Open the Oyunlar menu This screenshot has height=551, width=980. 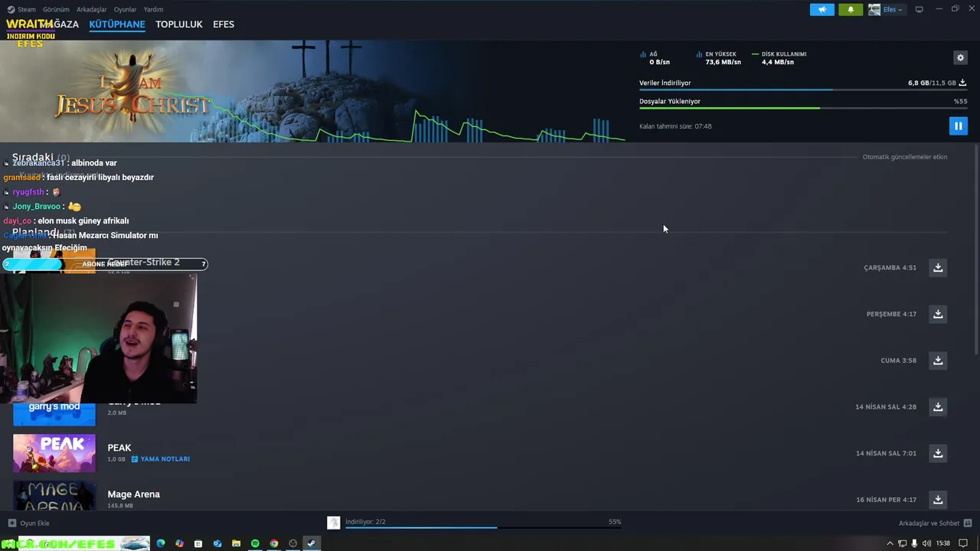pyautogui.click(x=125, y=9)
